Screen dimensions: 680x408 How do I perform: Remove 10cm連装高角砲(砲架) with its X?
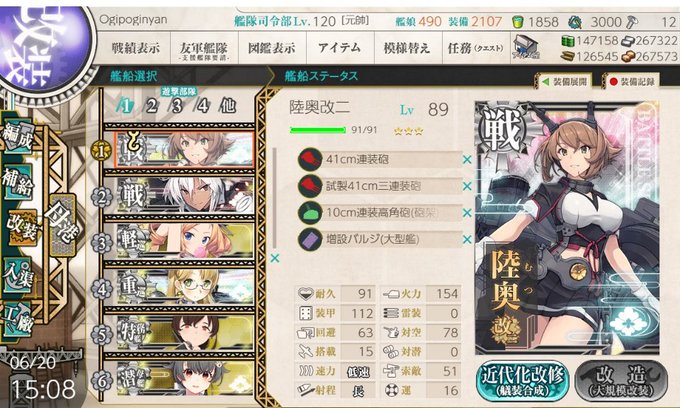pos(467,213)
